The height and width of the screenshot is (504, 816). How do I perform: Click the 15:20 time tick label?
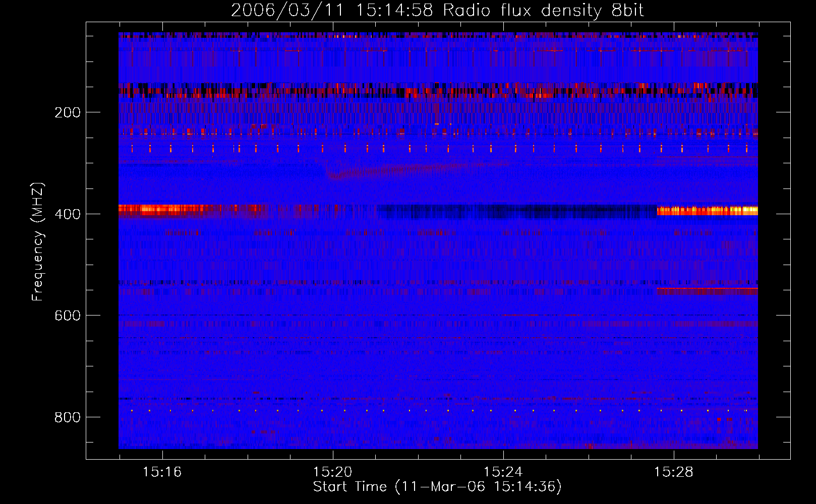(x=333, y=472)
